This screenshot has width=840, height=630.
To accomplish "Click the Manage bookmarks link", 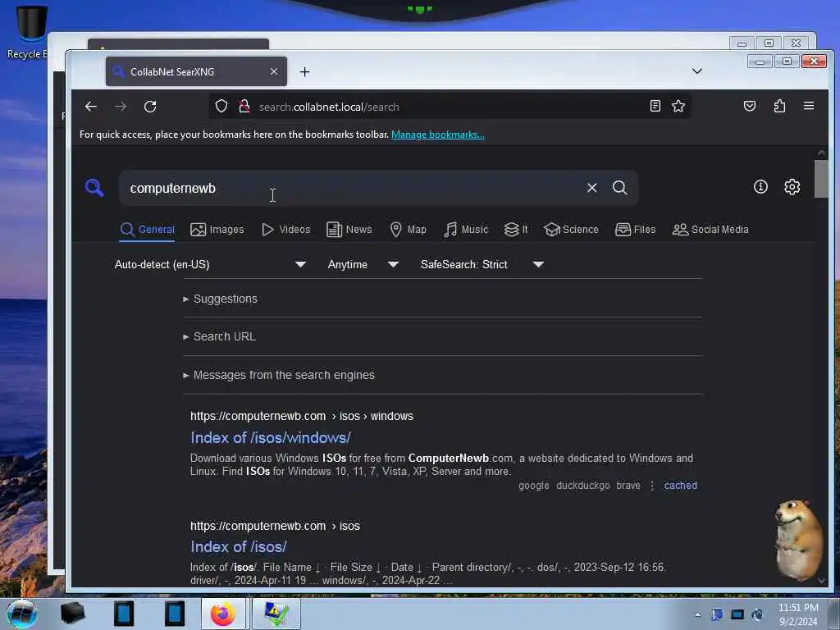I will coord(438,135).
